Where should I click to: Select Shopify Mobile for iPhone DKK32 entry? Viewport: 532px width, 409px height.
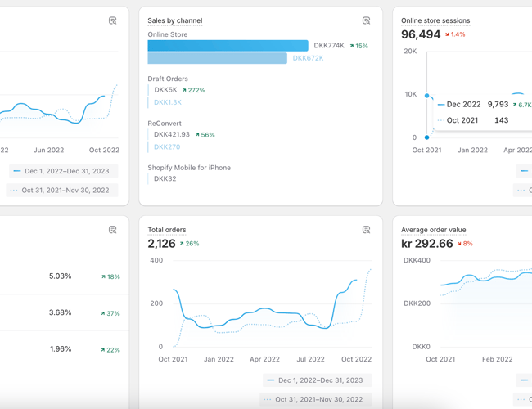(165, 178)
